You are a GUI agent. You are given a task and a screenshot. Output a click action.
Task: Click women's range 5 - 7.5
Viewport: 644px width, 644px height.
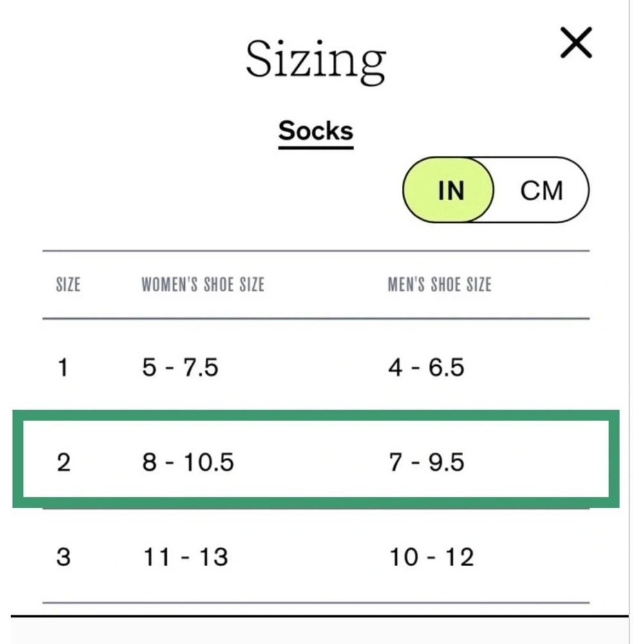[180, 367]
